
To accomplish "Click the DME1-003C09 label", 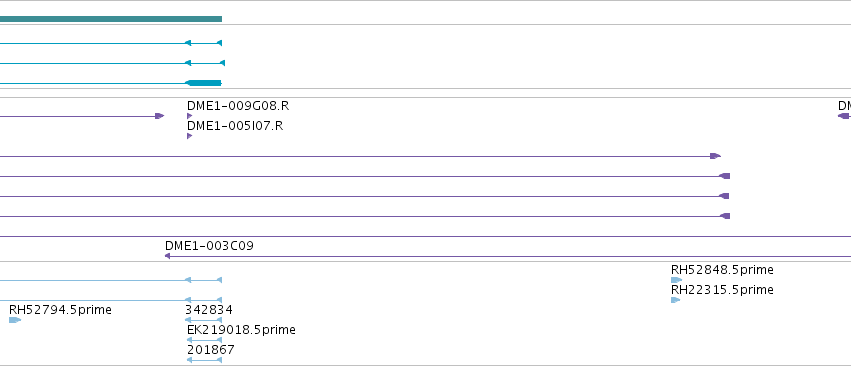I will point(209,245).
